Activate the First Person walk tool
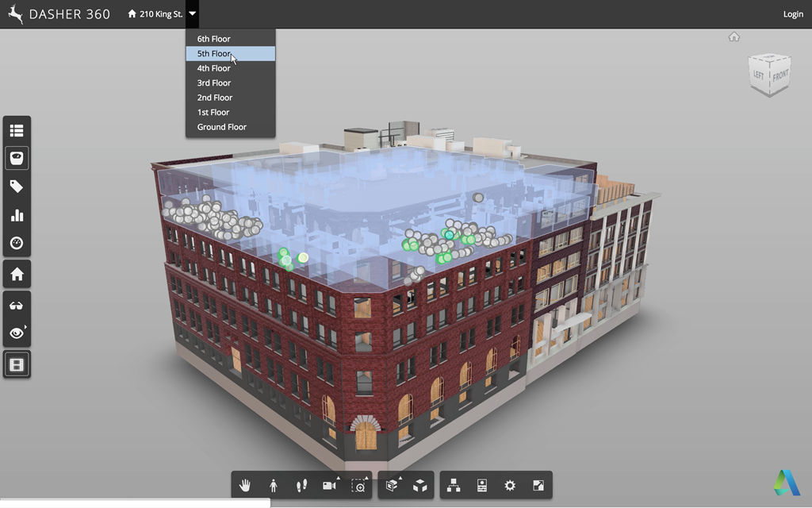812x508 pixels. 274,486
